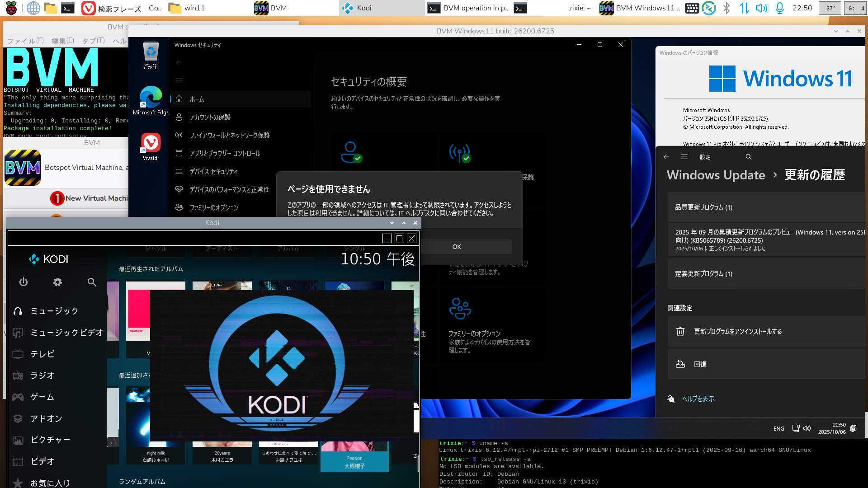Viewport: 868px width, 488px height.
Task: Open Kodi settings gear icon
Action: point(57,282)
